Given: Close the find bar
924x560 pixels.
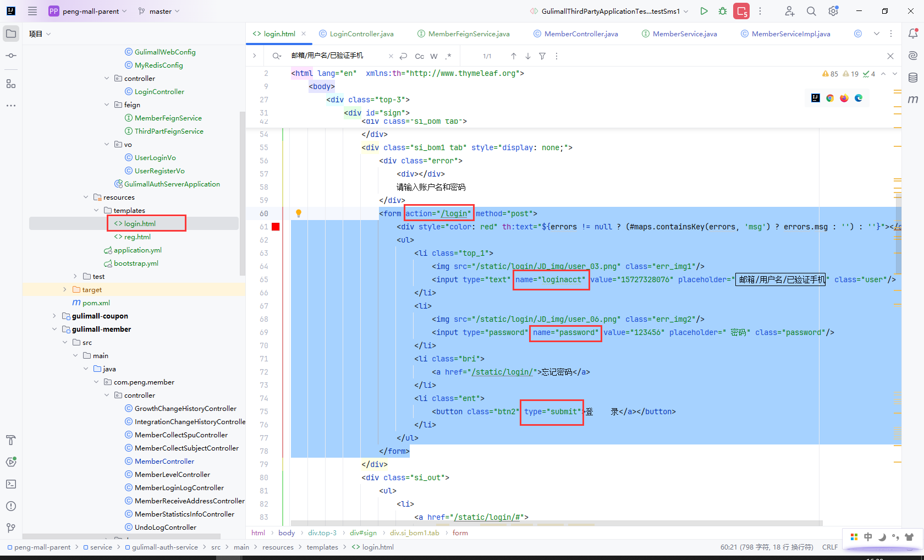Looking at the screenshot, I should 890,56.
